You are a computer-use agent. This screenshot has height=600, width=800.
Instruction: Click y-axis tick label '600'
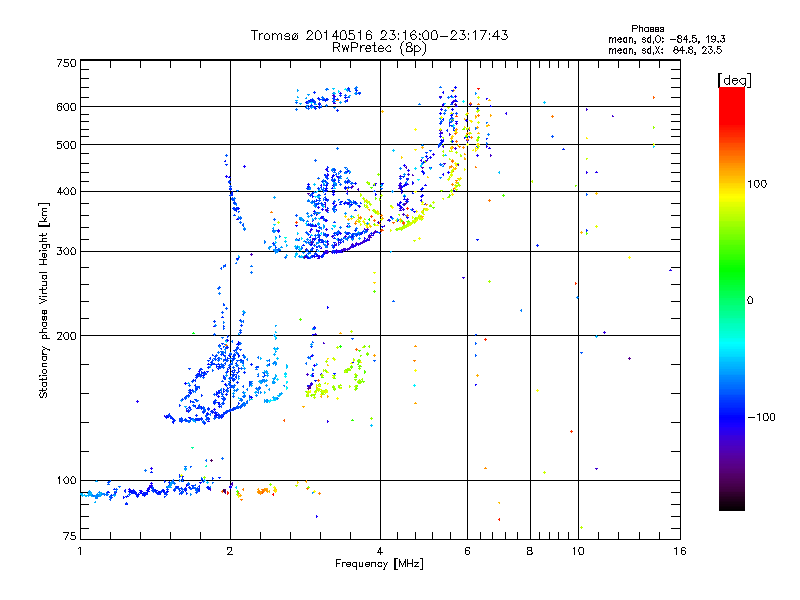tap(66, 107)
